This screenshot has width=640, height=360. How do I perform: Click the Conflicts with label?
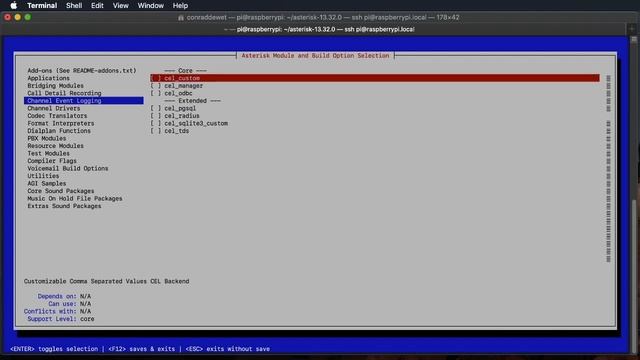[x=50, y=311]
